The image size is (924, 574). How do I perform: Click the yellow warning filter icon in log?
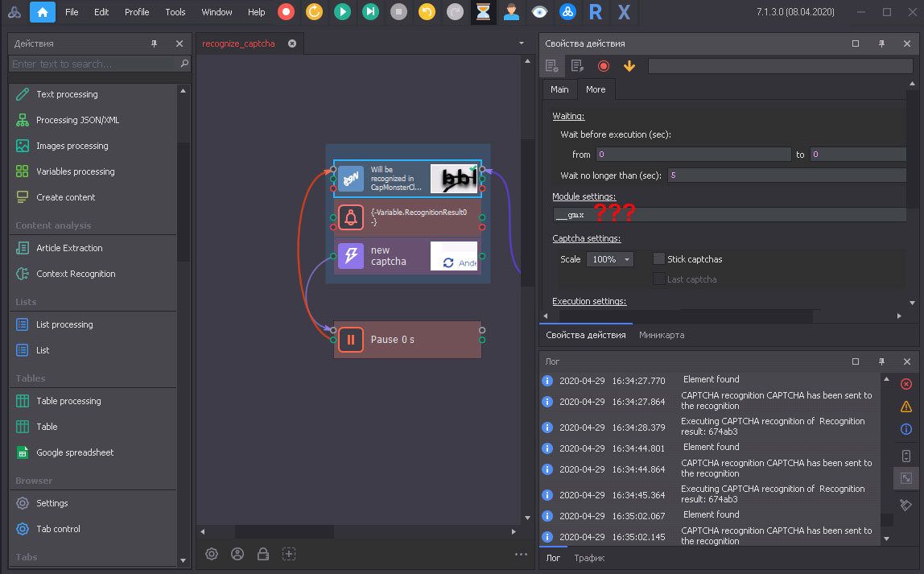(906, 407)
